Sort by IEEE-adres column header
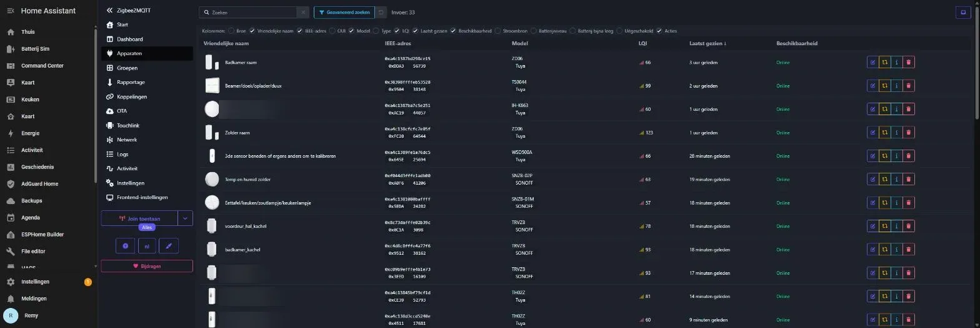This screenshot has height=328, width=980. pos(397,44)
